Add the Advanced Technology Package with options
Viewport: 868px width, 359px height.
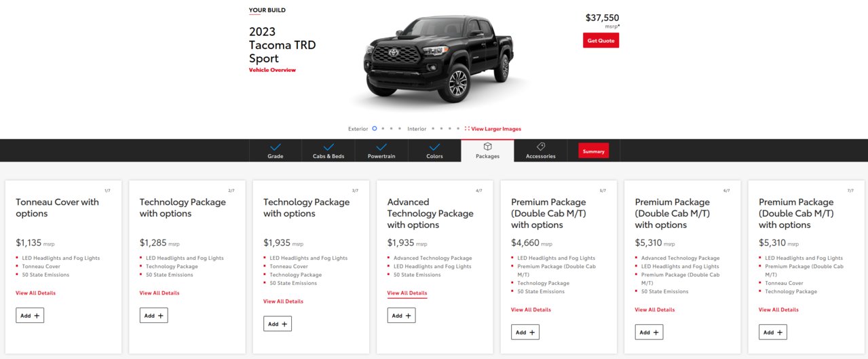pyautogui.click(x=401, y=315)
